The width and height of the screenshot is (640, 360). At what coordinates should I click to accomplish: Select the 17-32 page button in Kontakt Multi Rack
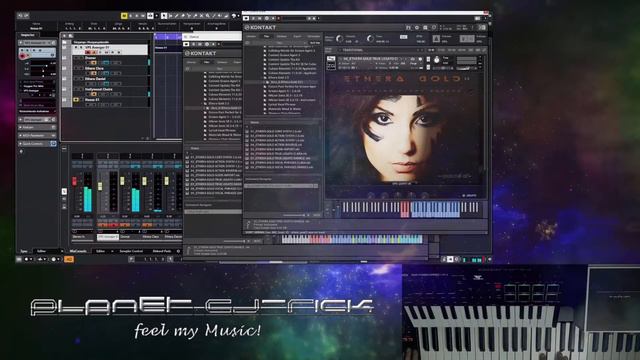(441, 50)
